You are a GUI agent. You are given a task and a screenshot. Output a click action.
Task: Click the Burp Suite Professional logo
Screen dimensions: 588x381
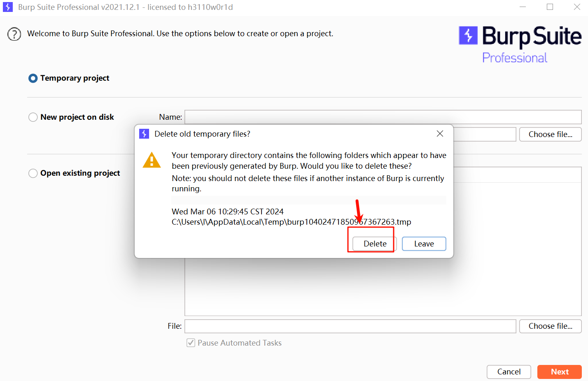click(520, 44)
